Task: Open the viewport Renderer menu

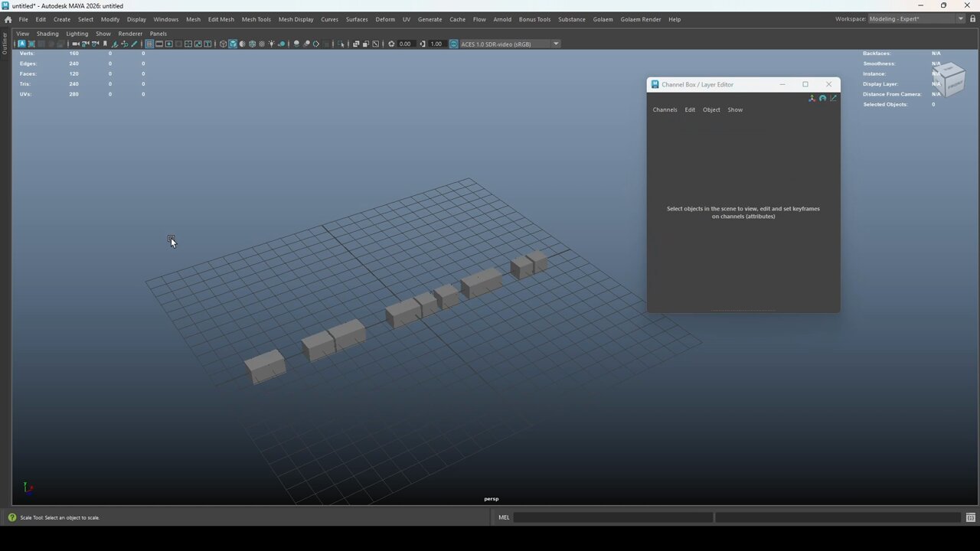Action: point(130,34)
